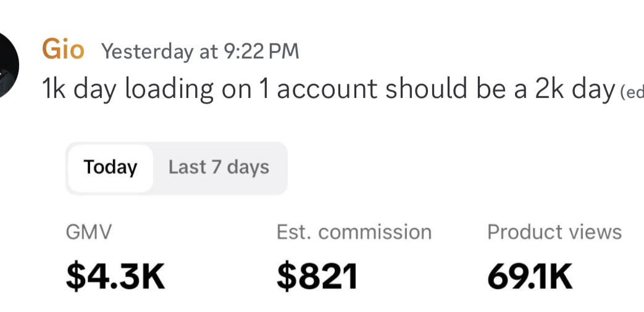Screen dimensions: 644x312
Task: Click the $4.3K GMV value
Action: coord(116,276)
